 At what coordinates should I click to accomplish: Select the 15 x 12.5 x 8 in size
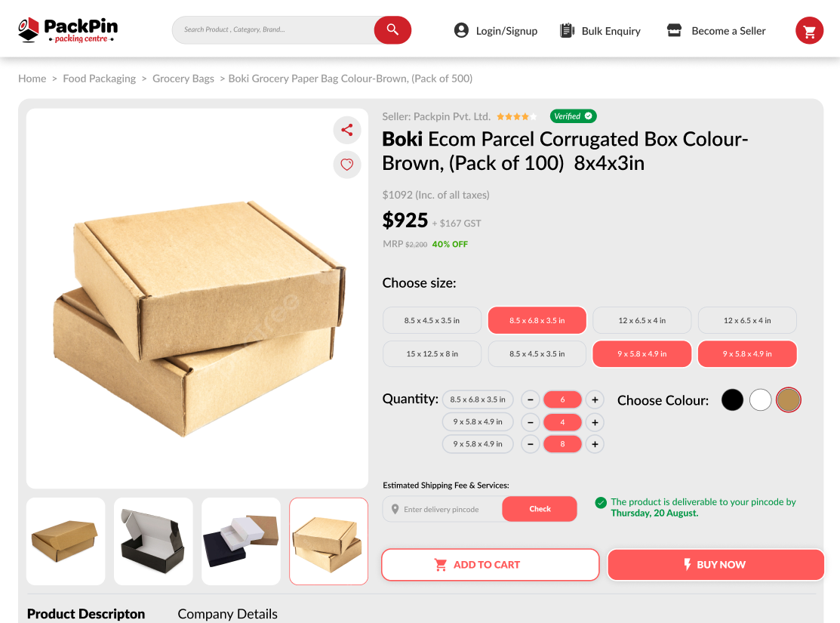click(432, 354)
